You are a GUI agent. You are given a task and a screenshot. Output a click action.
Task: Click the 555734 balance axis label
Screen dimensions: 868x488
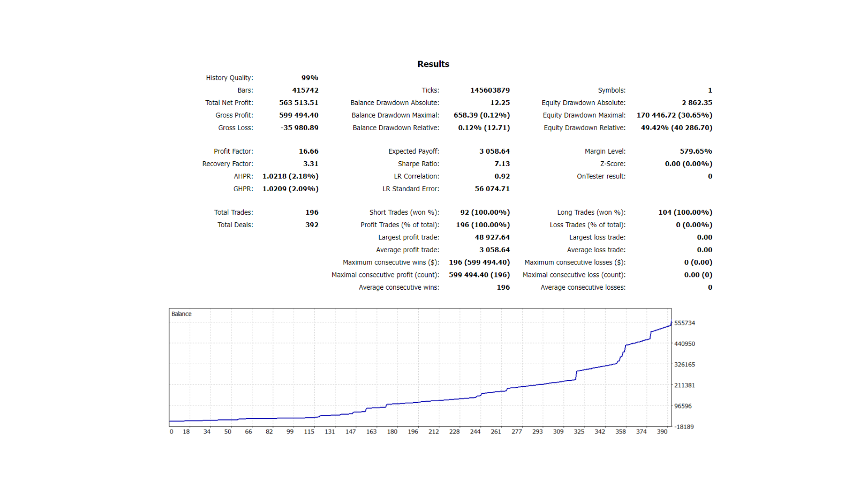point(684,323)
